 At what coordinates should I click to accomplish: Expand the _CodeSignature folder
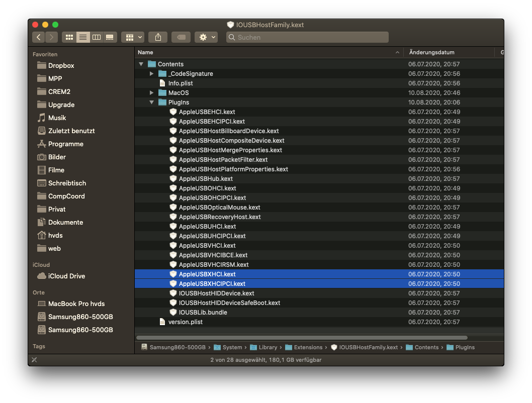point(152,73)
